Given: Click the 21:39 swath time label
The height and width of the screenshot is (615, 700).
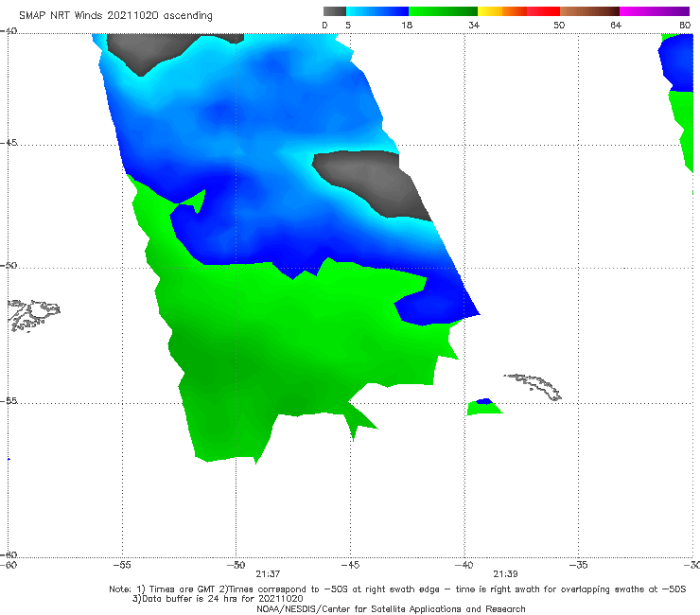Looking at the screenshot, I should point(505,574).
